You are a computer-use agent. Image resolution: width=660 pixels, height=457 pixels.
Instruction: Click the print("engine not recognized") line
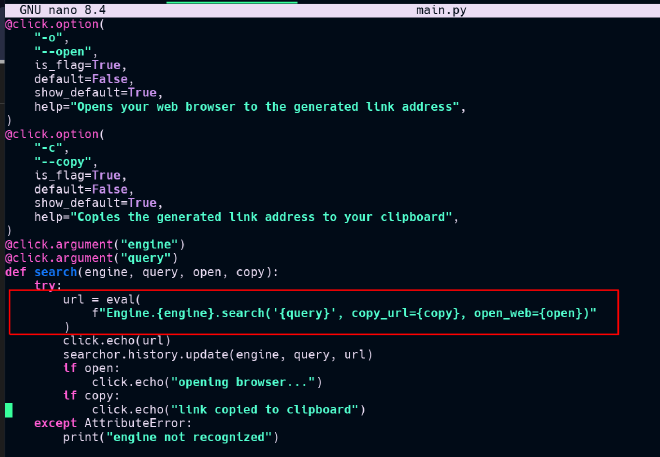tap(170, 437)
